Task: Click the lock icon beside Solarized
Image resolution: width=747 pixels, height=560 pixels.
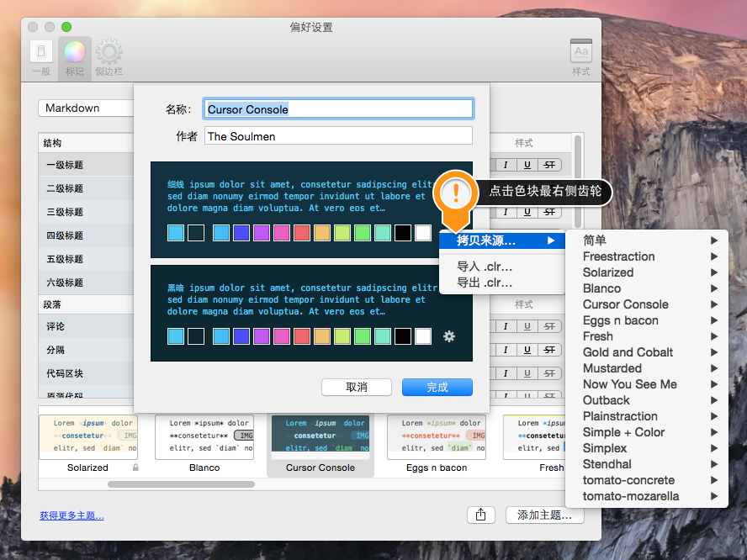Action: [135, 468]
